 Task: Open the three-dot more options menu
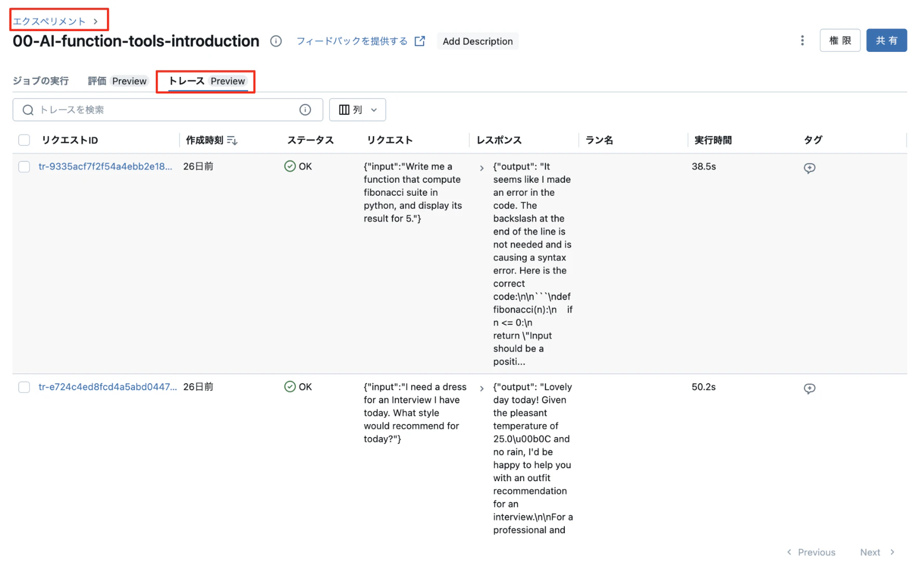pos(802,40)
